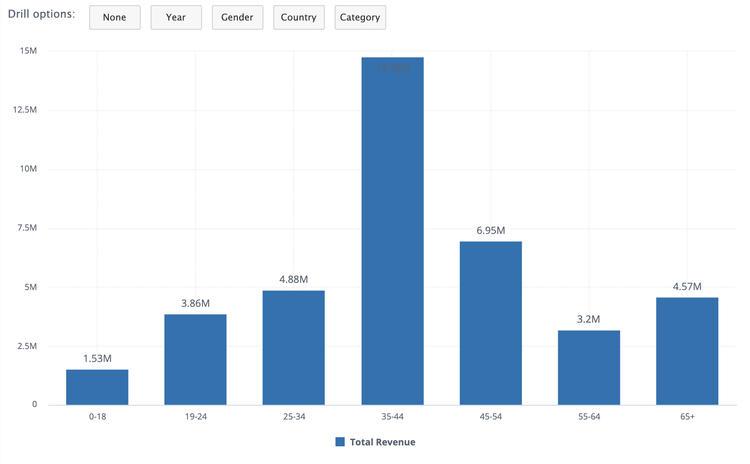This screenshot has height=464, width=750.
Task: Click the 65+ x-axis label
Action: pos(687,416)
